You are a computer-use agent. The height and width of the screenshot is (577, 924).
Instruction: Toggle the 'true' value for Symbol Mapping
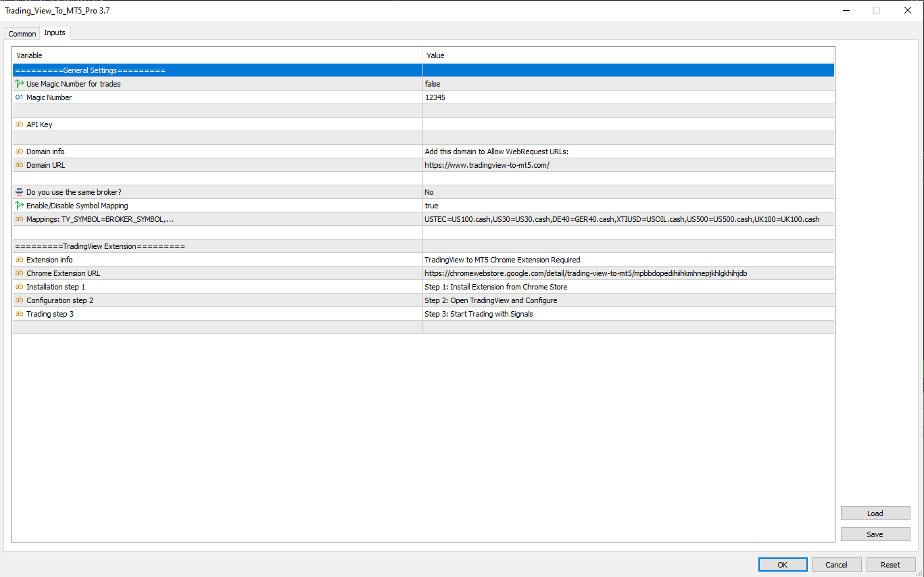[x=629, y=206]
